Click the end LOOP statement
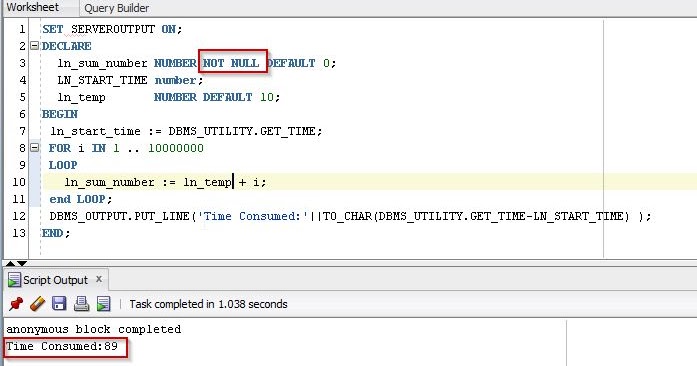This screenshot has width=697, height=366. point(80,199)
